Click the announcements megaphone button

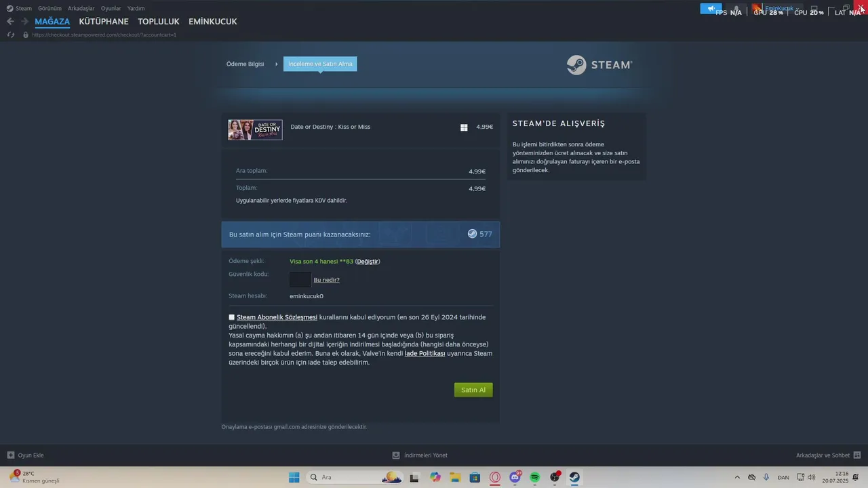(x=711, y=9)
